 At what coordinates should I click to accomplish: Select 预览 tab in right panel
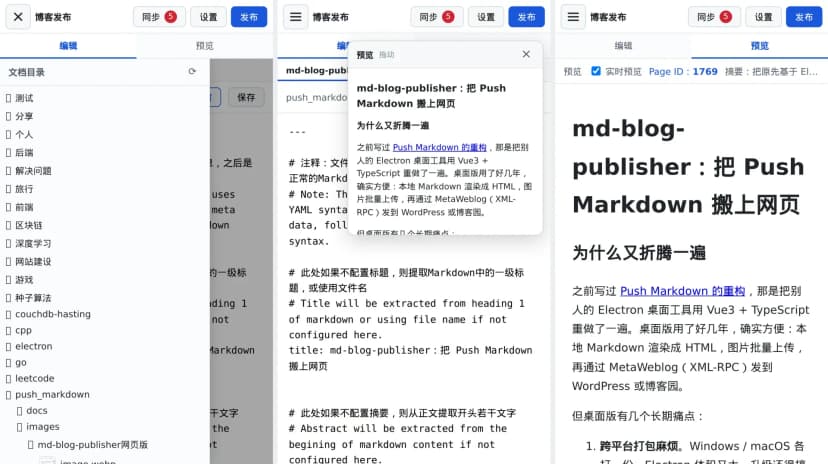pyautogui.click(x=759, y=46)
